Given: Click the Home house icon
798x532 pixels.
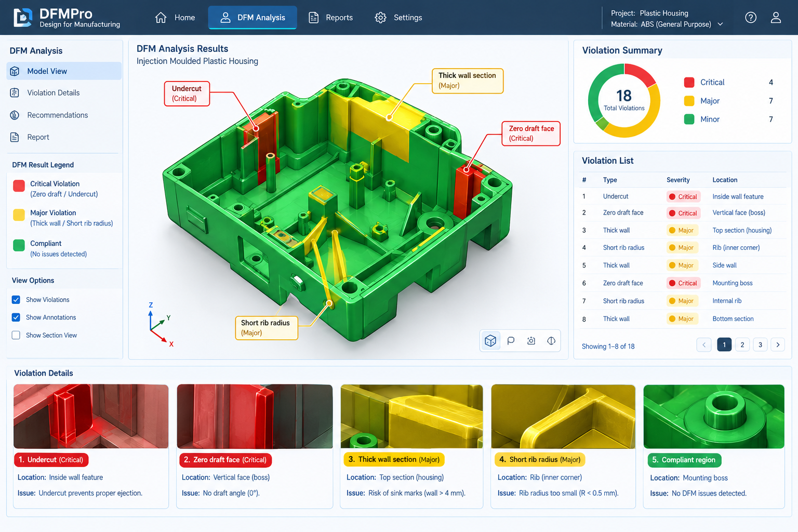Looking at the screenshot, I should click(x=161, y=18).
